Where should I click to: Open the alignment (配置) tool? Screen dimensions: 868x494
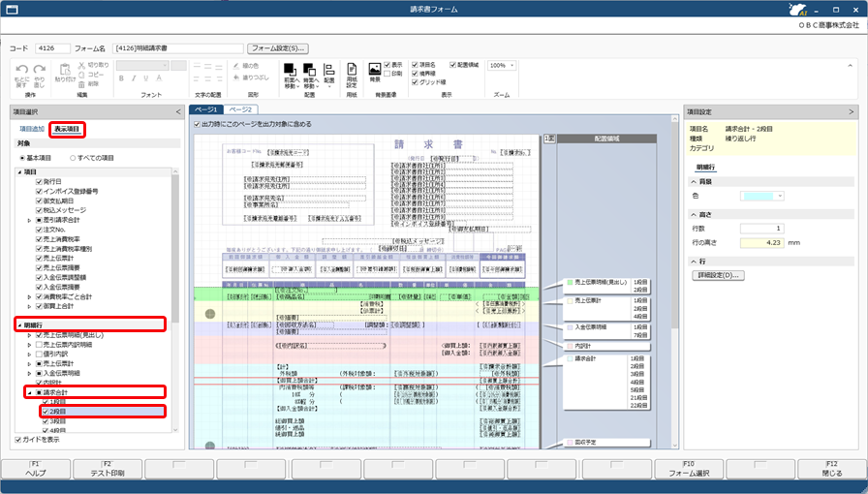[x=328, y=70]
